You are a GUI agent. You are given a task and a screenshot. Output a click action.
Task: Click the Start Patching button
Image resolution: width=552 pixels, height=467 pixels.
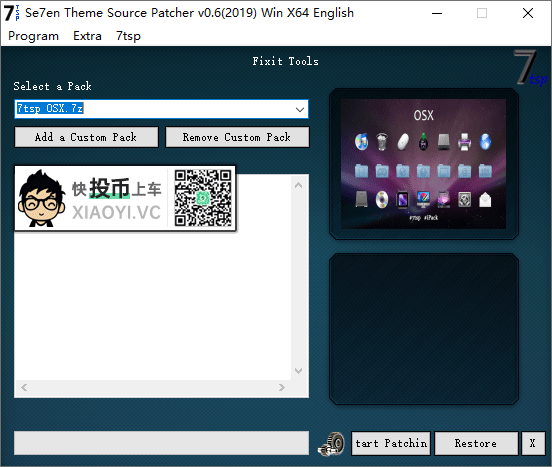(391, 443)
